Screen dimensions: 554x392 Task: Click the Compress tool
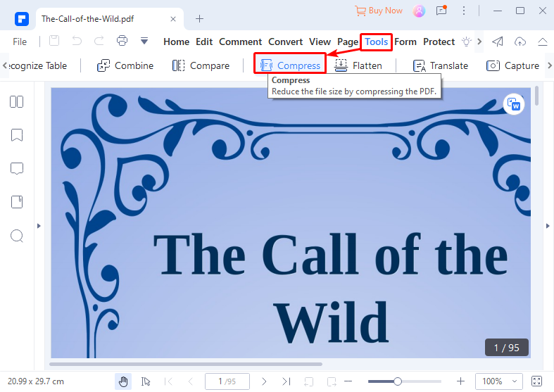click(290, 65)
